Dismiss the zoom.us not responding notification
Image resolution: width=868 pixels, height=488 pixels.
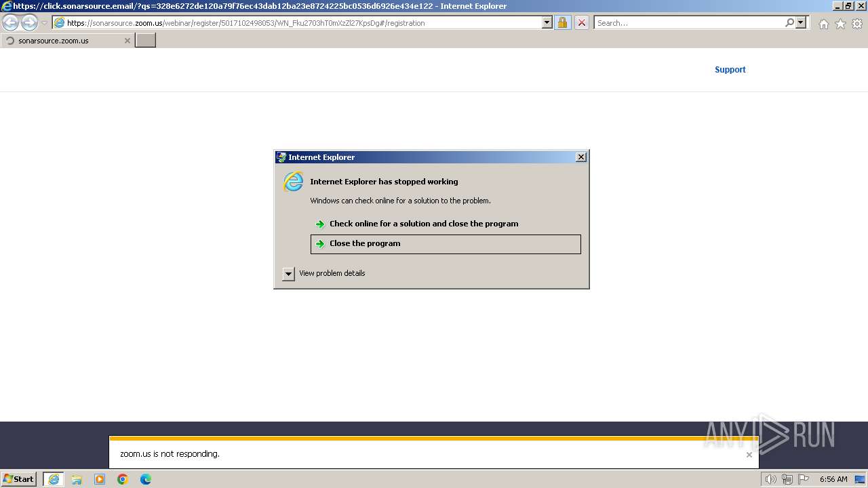[749, 455]
